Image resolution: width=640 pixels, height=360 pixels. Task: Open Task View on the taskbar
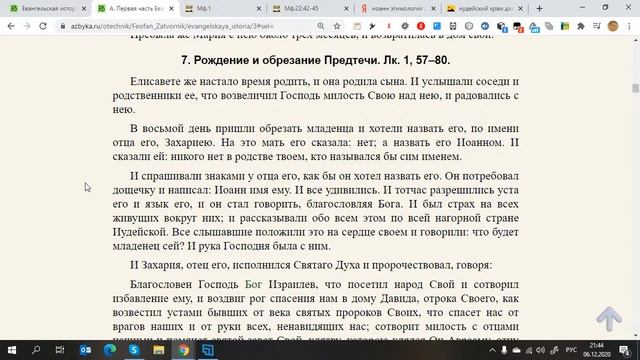coord(60,350)
